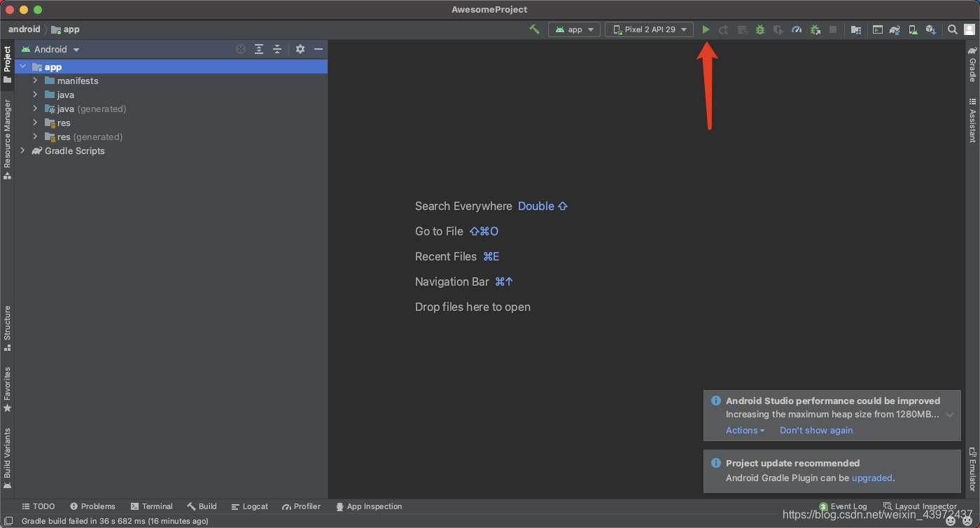Open the TODO tool window tab
980x528 pixels.
coord(38,506)
